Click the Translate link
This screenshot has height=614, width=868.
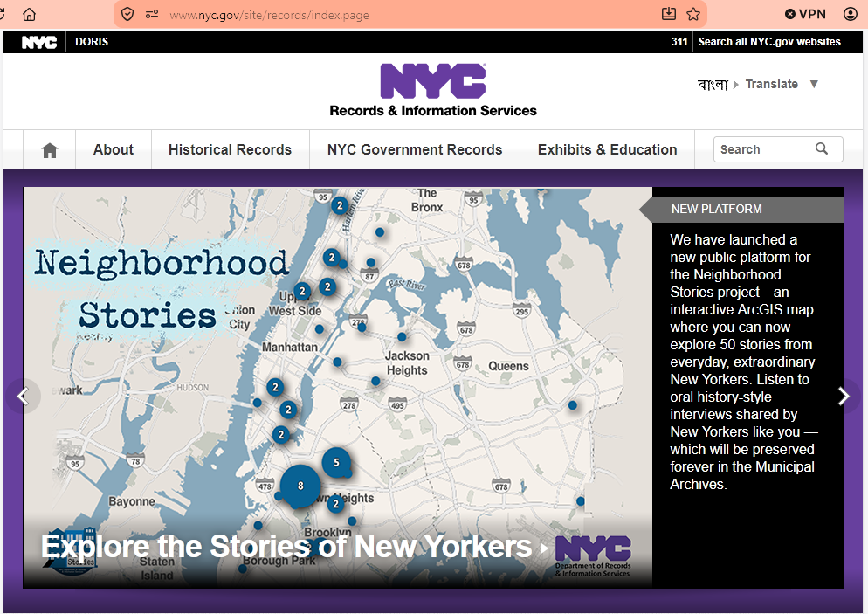click(x=771, y=84)
